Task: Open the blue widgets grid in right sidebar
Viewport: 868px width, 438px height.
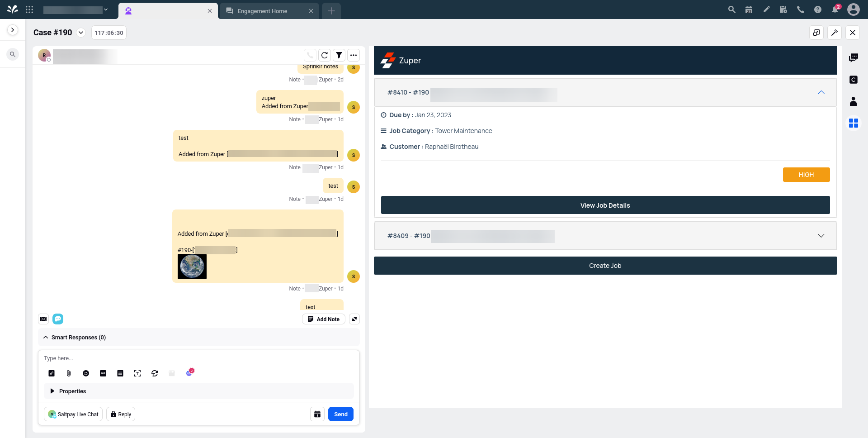Action: click(854, 123)
